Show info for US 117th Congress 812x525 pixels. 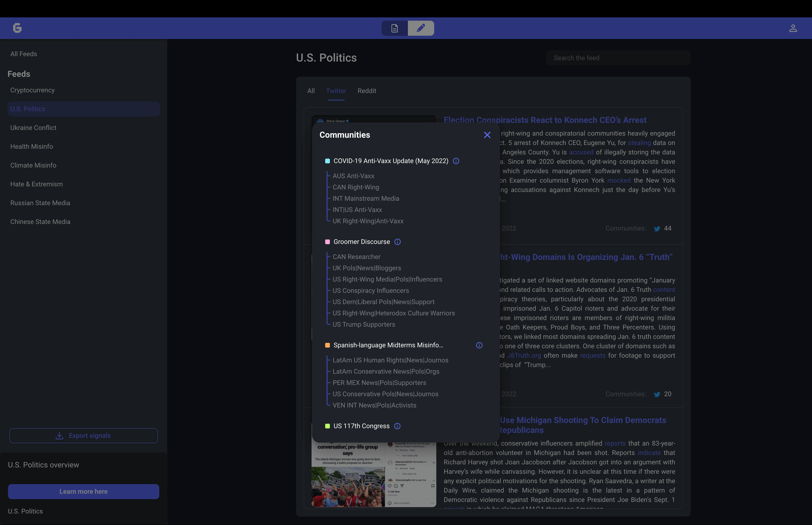pos(397,426)
